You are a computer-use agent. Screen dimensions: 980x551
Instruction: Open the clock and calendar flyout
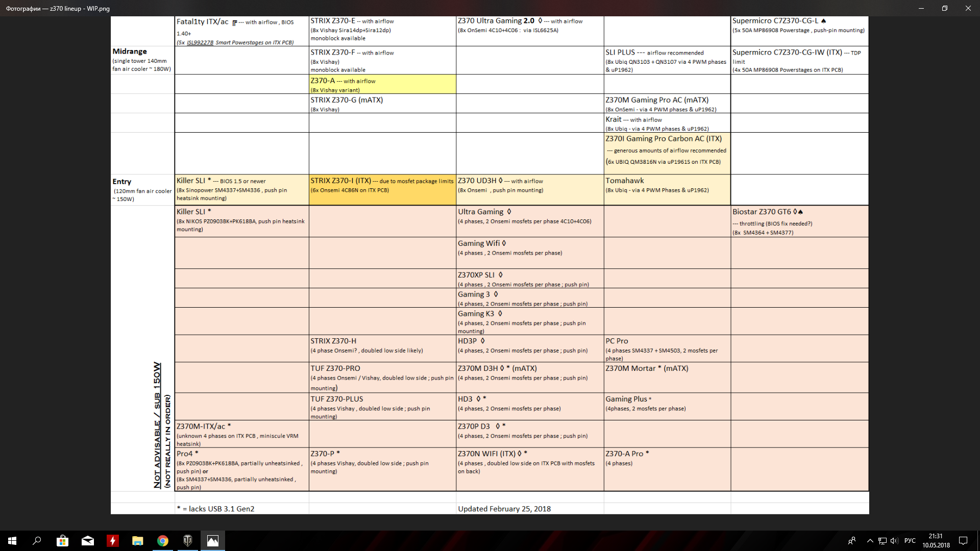pyautogui.click(x=936, y=541)
